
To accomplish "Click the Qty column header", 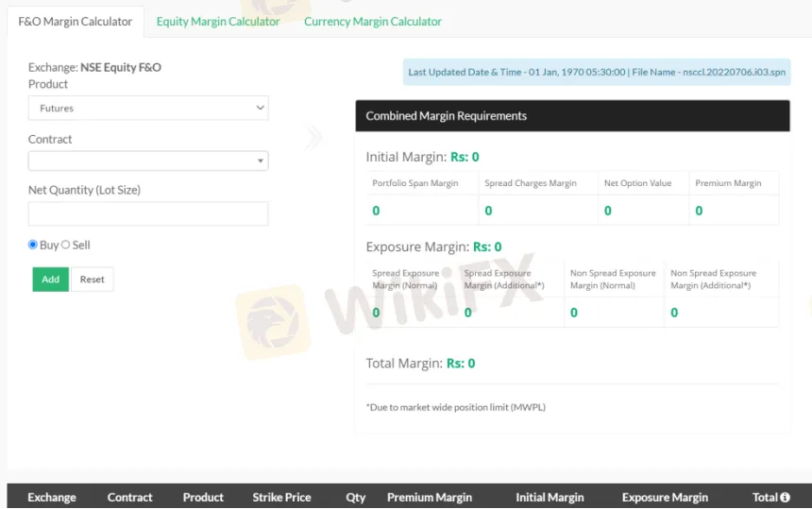I will click(355, 497).
